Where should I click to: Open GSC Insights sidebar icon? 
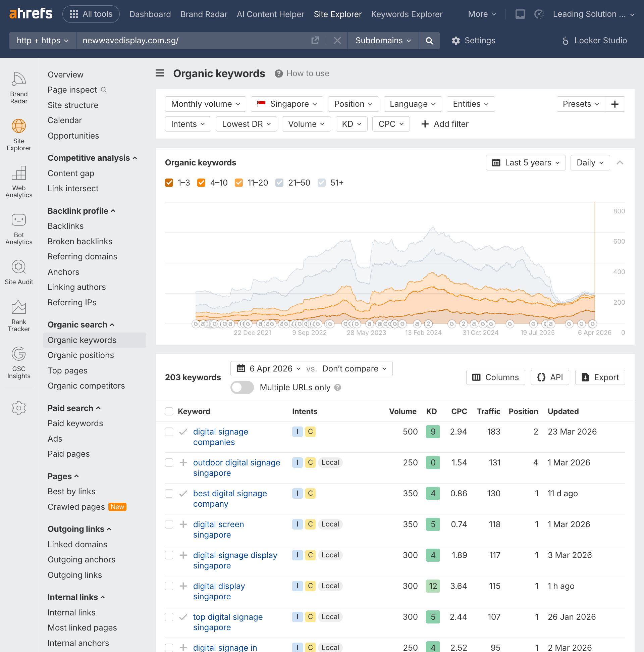pyautogui.click(x=18, y=363)
